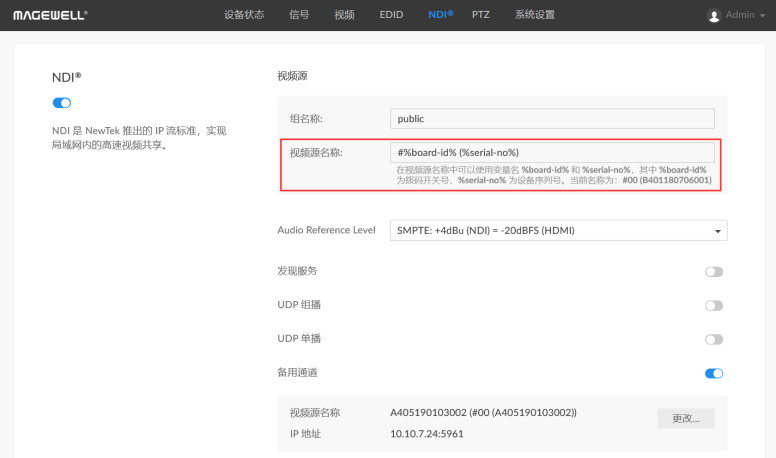This screenshot has height=458, width=776.
Task: Open the EDID tab
Action: click(x=391, y=15)
